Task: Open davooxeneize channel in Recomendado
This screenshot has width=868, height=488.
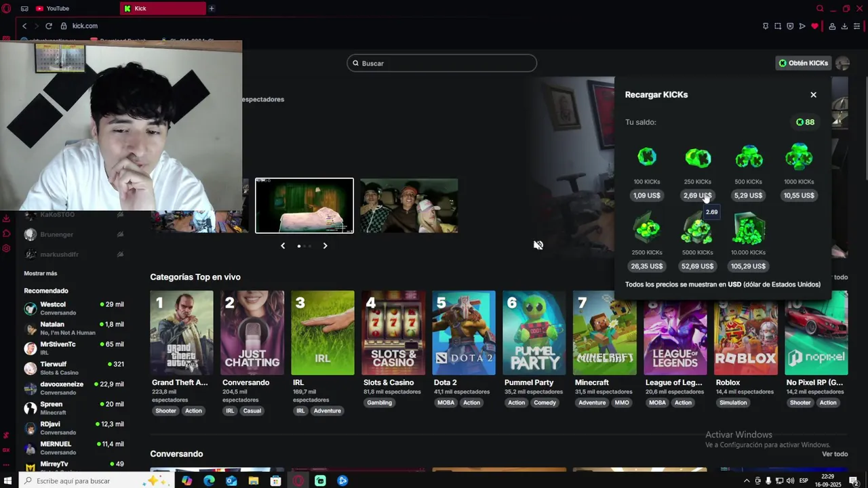Action: point(74,388)
